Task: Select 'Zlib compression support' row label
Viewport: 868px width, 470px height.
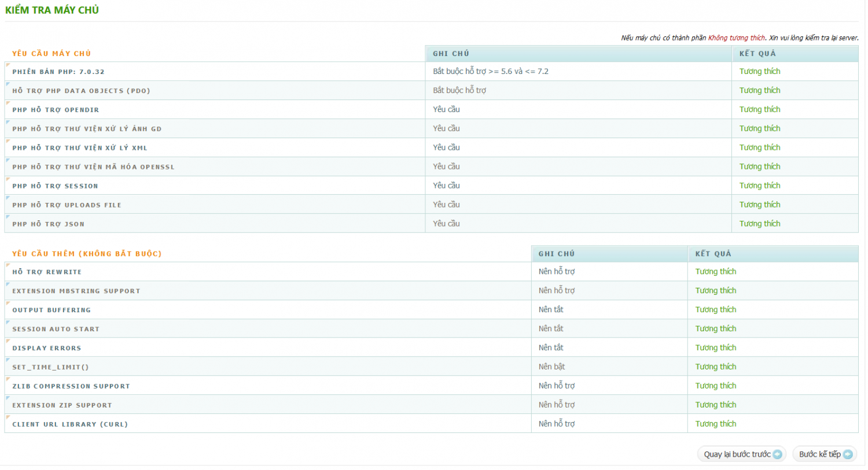Action: (x=71, y=387)
